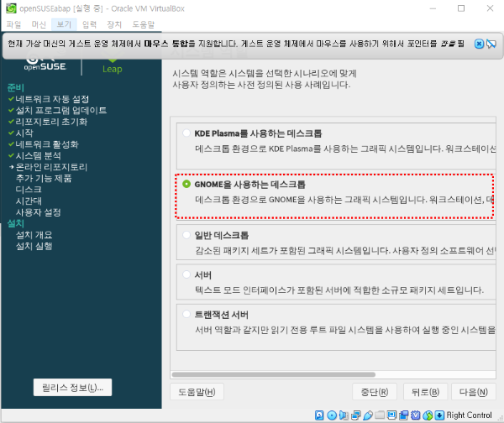Open the optical drive indicator icon

pyautogui.click(x=332, y=415)
